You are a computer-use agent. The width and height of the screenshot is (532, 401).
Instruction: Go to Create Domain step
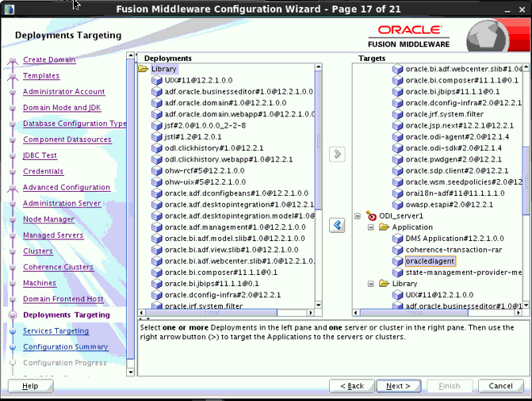(x=49, y=59)
